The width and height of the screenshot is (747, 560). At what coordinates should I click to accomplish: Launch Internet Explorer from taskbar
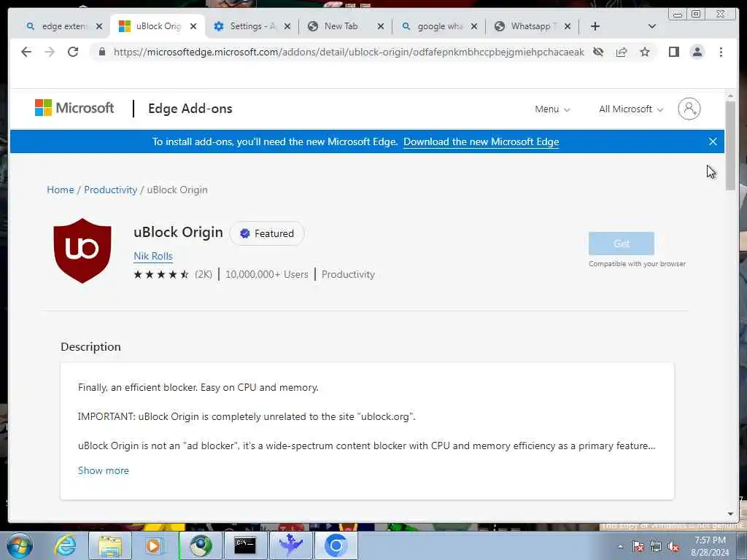(65, 545)
